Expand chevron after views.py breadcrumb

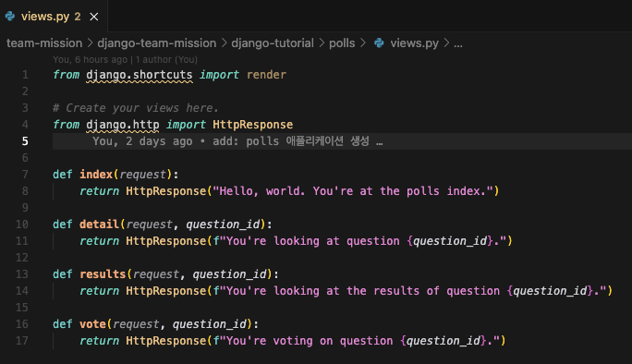446,42
